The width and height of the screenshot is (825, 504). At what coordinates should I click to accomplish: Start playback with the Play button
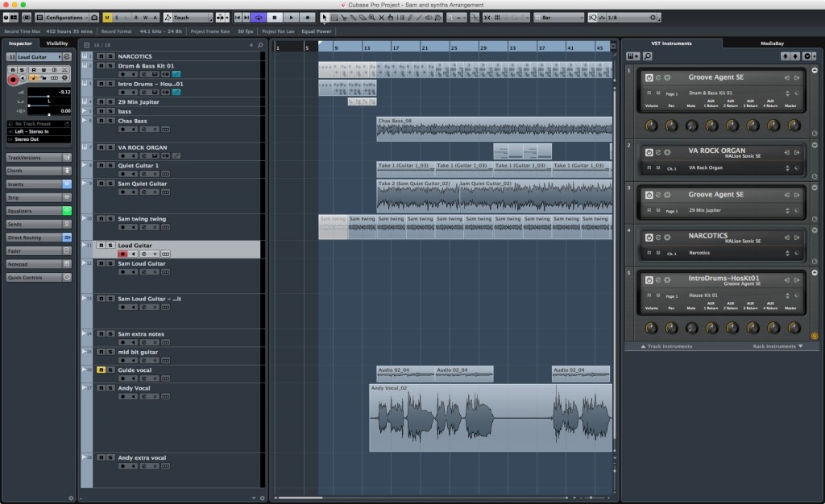pyautogui.click(x=291, y=18)
